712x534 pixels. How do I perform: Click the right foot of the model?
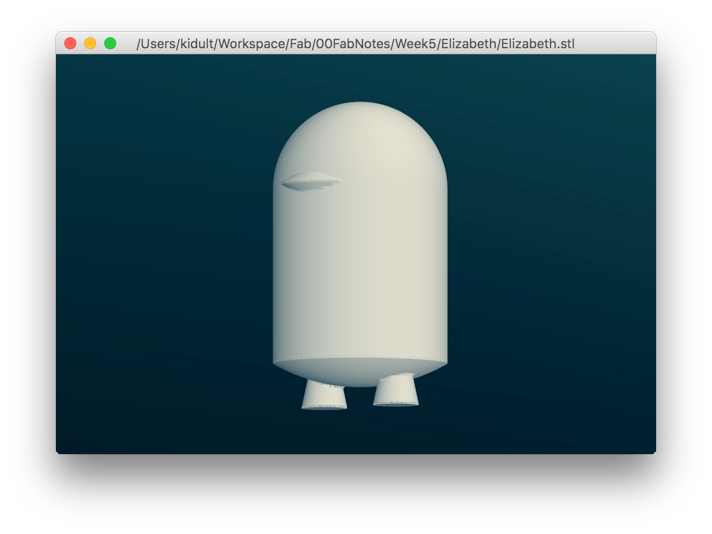[x=396, y=390]
